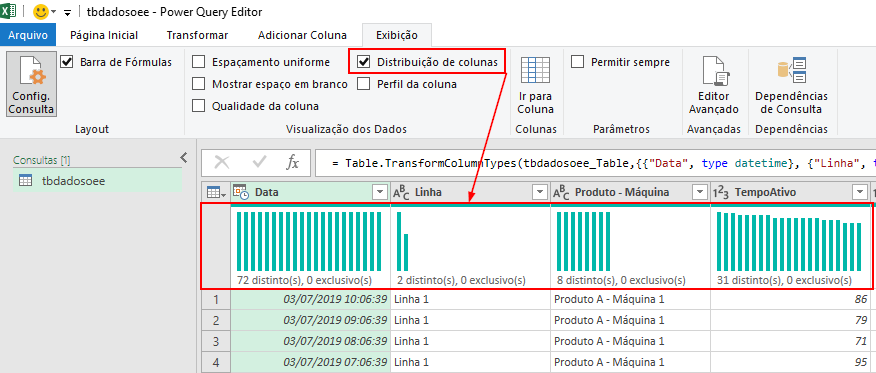This screenshot has width=876, height=373.
Task: Click Produto A - Máquina 1 cell in row 2
Action: point(630,321)
